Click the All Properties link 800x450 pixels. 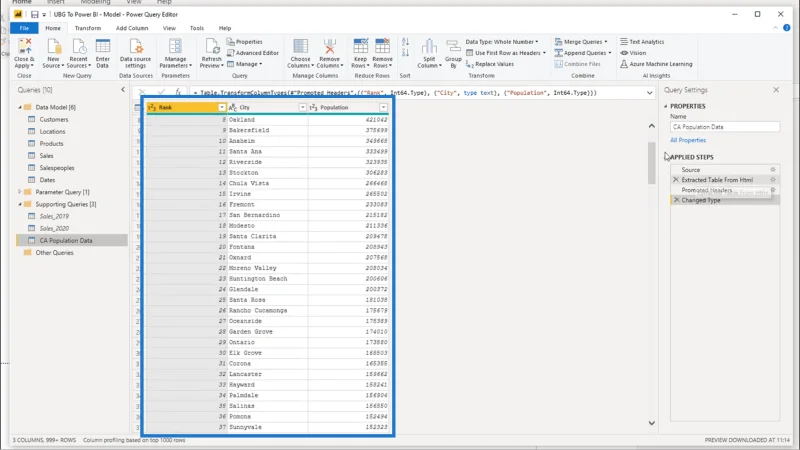coord(688,140)
